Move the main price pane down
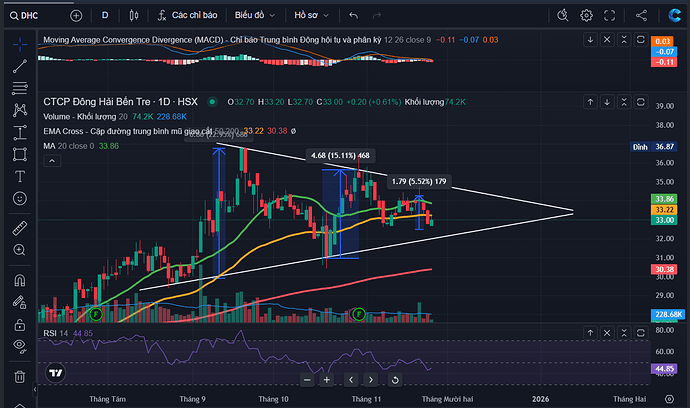 [607, 102]
